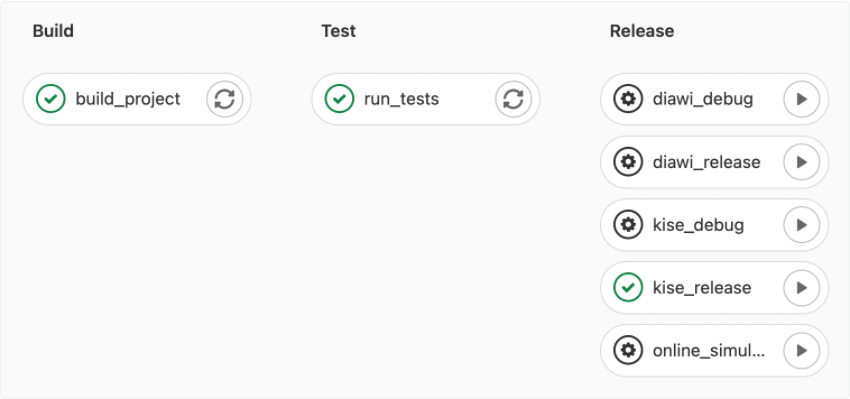Run the diawi_release job with play button

[802, 162]
